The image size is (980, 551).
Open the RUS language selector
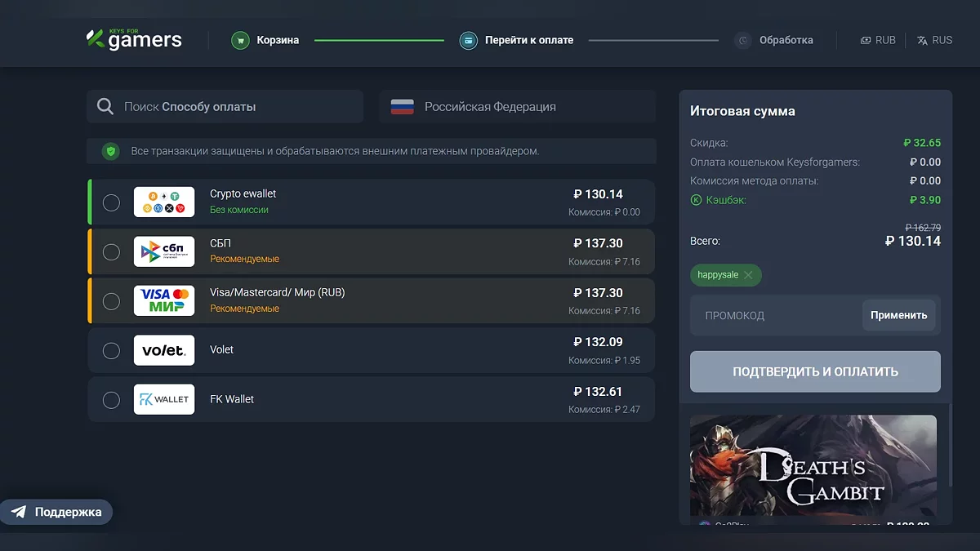coord(934,40)
